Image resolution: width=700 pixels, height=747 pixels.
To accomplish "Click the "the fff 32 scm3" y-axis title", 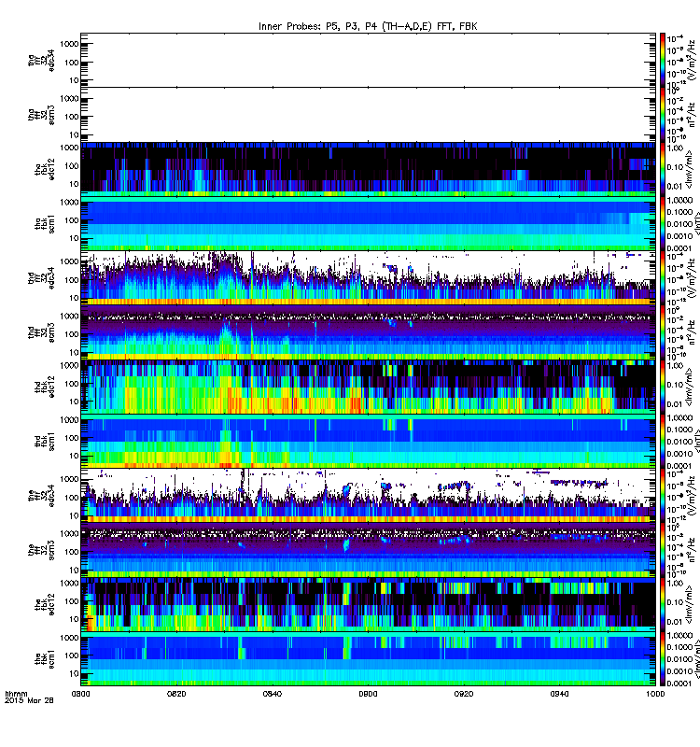I will (x=41, y=550).
